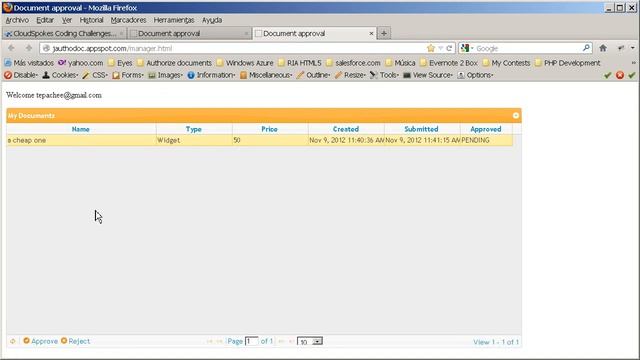Open the rows-per-page dropdown
The image size is (640, 360).
pyautogui.click(x=310, y=341)
